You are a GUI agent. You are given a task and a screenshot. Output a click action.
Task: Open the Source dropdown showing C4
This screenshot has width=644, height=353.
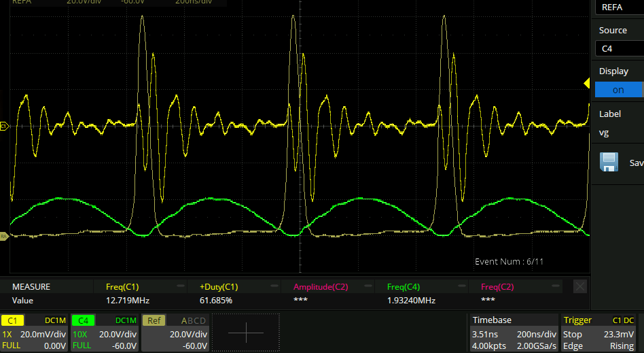618,48
